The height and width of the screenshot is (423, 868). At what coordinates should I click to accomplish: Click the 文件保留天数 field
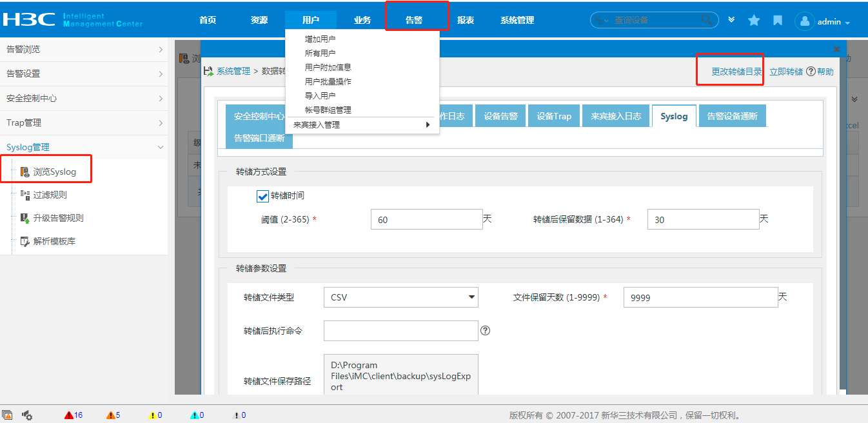click(701, 297)
